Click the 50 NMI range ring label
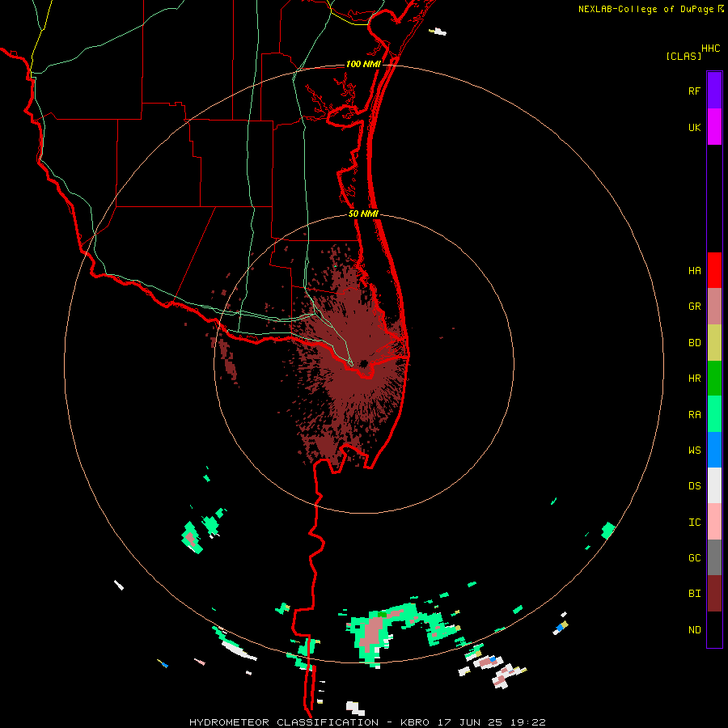 [363, 214]
